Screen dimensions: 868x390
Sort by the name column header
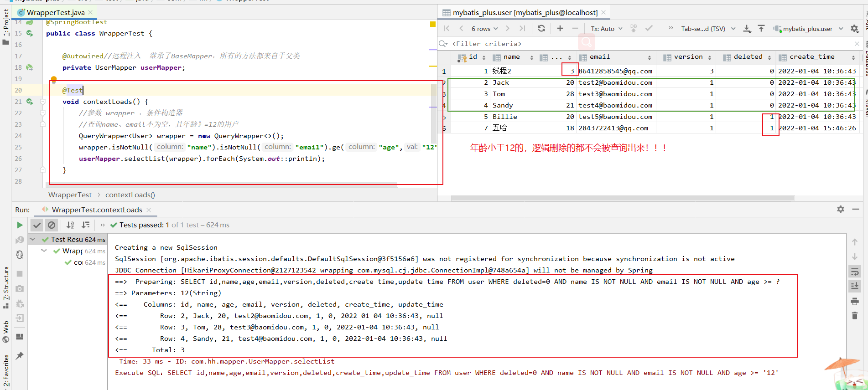[x=513, y=57]
